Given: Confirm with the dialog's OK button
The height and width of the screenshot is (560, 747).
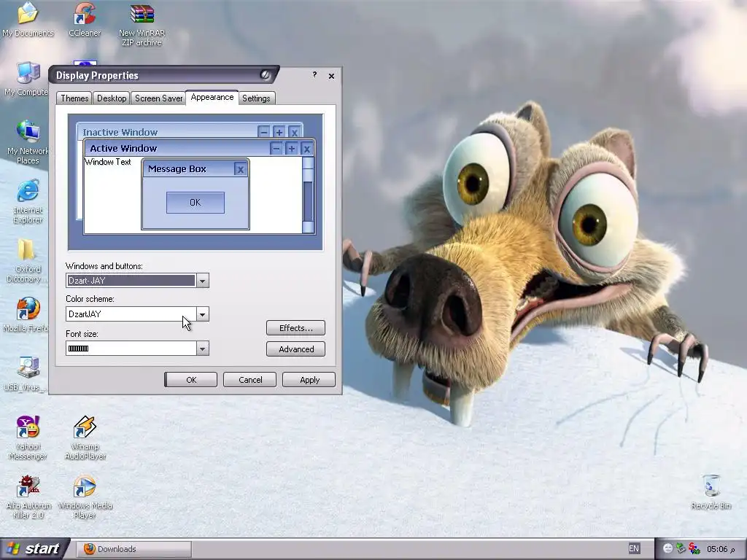Looking at the screenshot, I should [191, 379].
